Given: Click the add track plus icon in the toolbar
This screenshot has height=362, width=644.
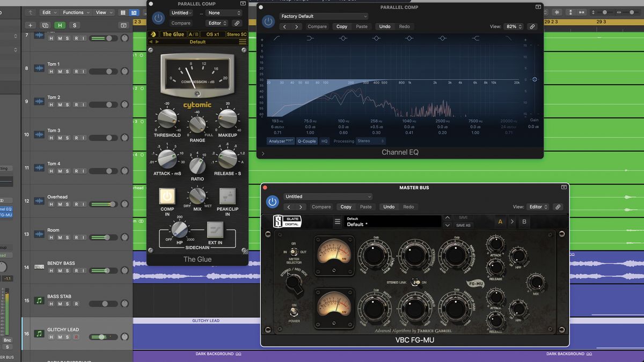Looking at the screenshot, I should (x=30, y=25).
